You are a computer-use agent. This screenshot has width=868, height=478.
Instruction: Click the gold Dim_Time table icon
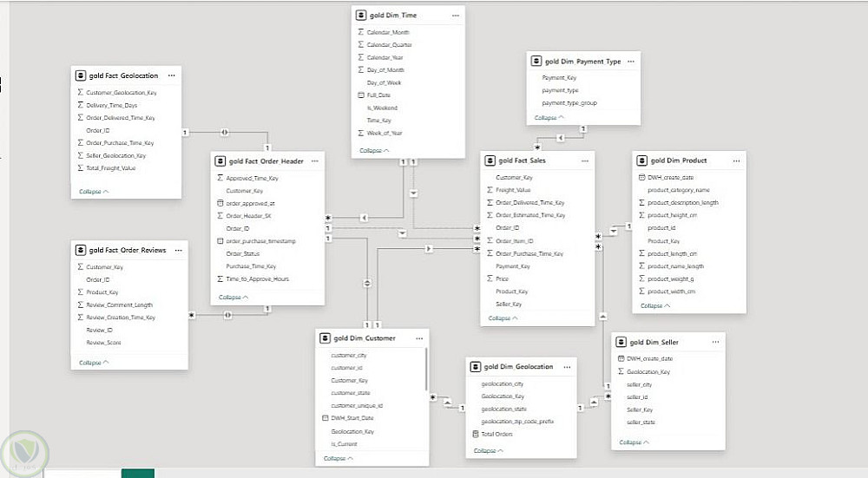point(361,16)
